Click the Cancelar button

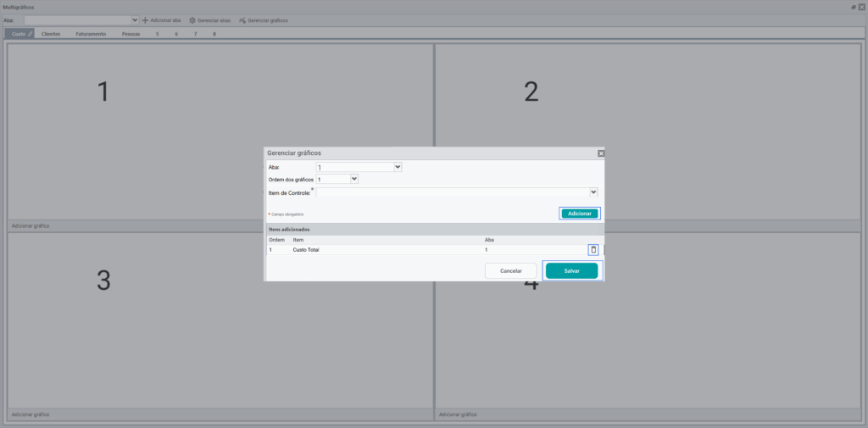point(511,270)
